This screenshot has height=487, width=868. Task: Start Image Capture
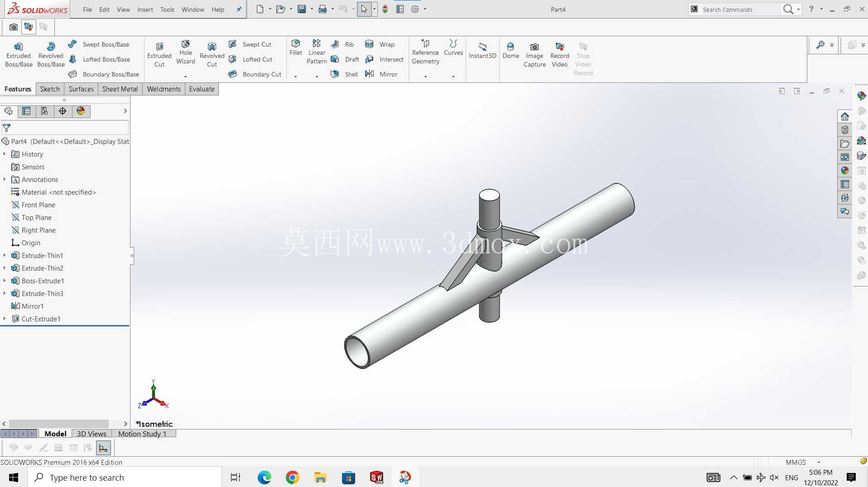click(535, 55)
